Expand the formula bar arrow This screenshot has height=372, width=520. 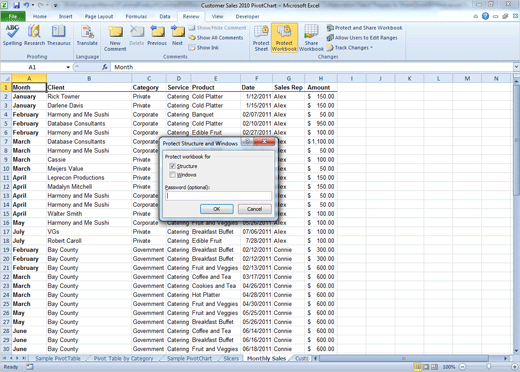point(516,67)
